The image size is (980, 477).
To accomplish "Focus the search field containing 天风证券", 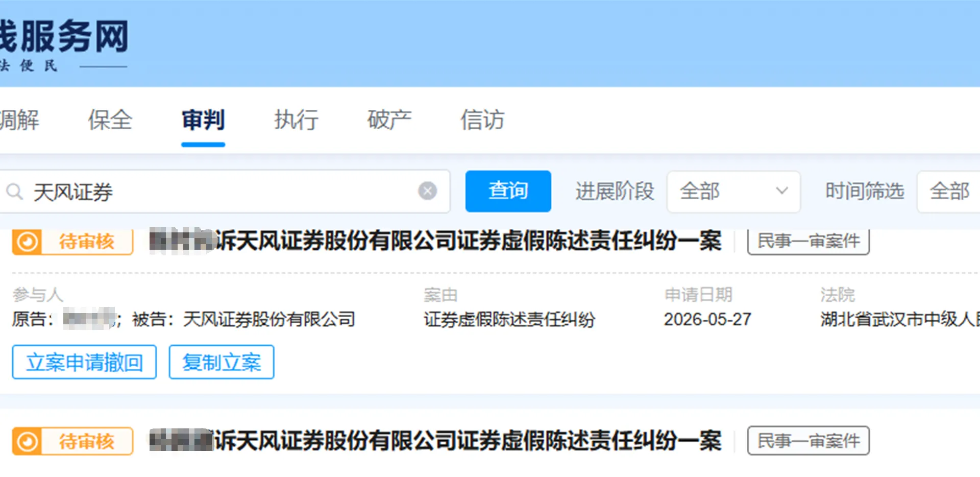I will pyautogui.click(x=225, y=192).
